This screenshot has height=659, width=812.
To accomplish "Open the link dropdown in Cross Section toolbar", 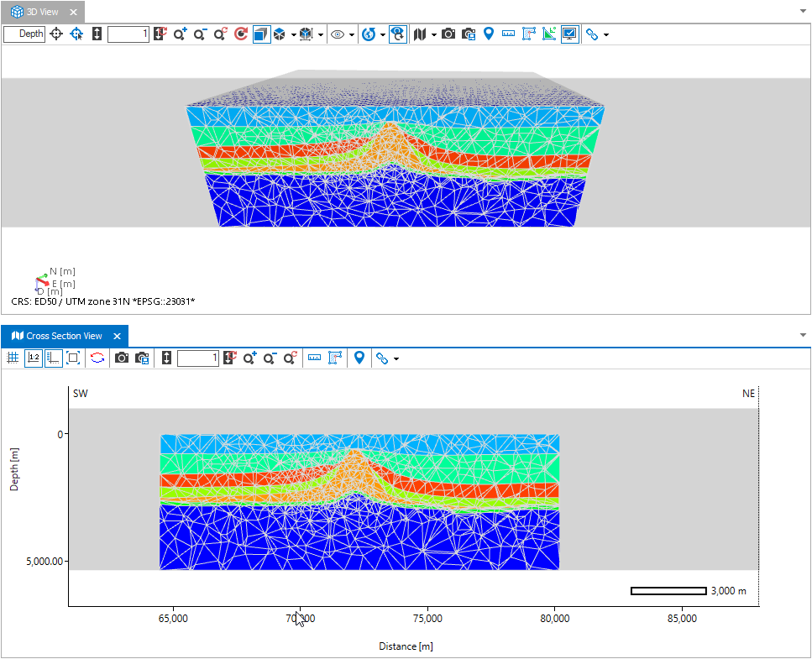I will pyautogui.click(x=396, y=358).
